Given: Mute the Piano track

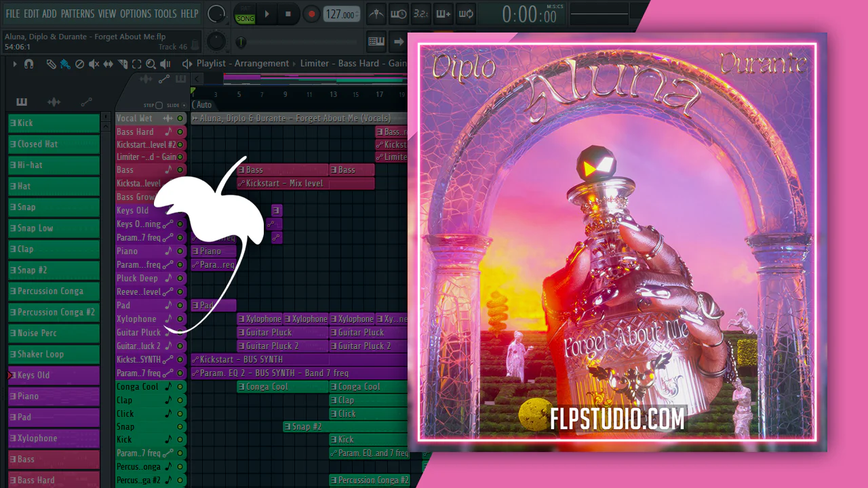Looking at the screenshot, I should click(x=180, y=251).
